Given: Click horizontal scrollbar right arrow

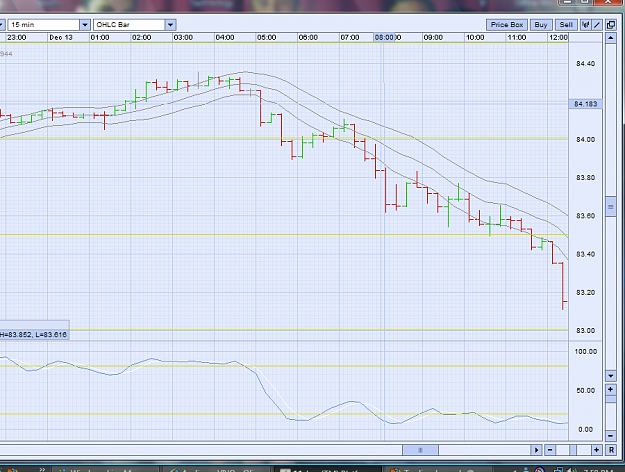Looking at the screenshot, I should coord(537,450).
